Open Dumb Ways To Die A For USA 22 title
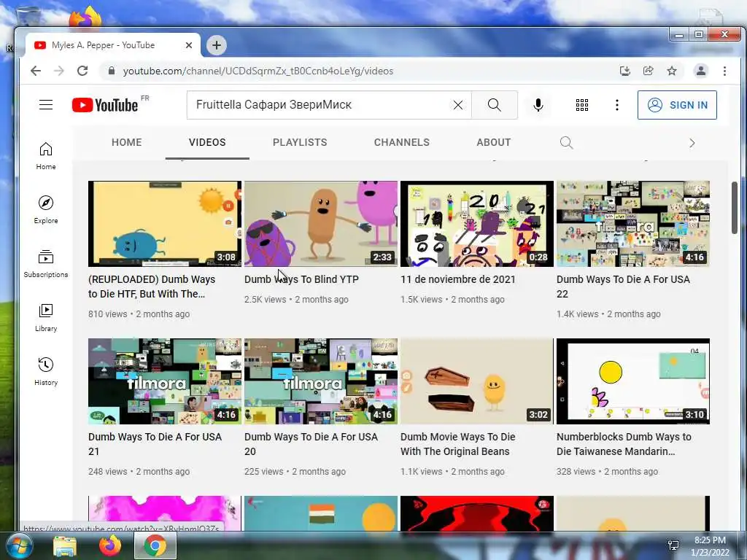 (623, 287)
